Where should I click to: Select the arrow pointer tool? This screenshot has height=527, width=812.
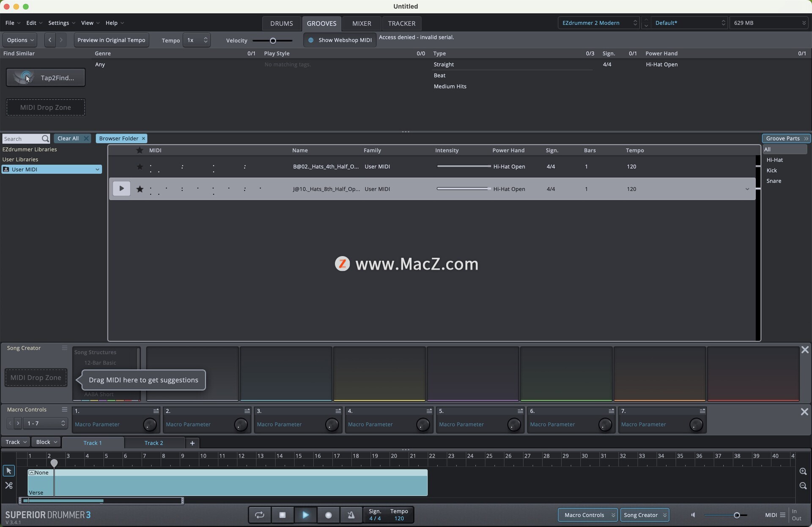pyautogui.click(x=8, y=471)
